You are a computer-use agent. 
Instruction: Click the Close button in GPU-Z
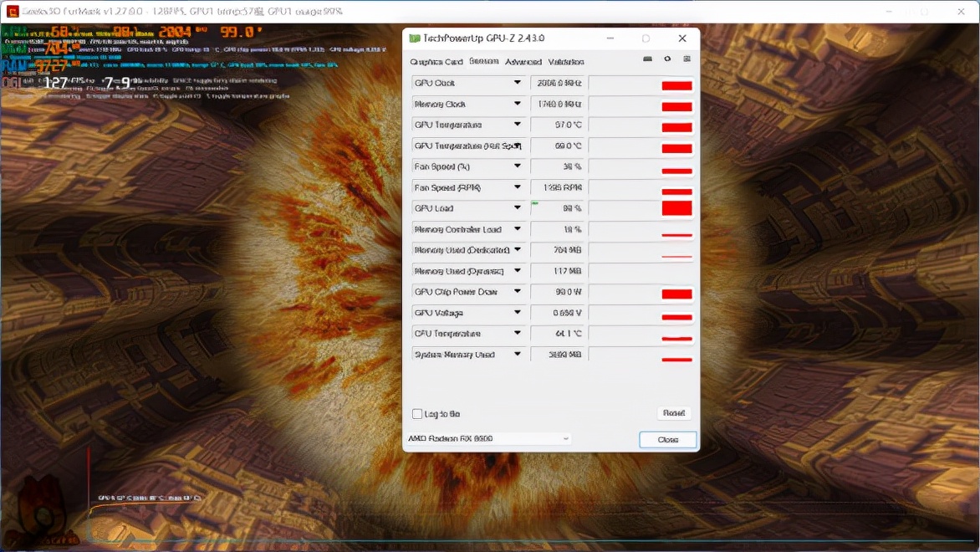click(x=667, y=439)
